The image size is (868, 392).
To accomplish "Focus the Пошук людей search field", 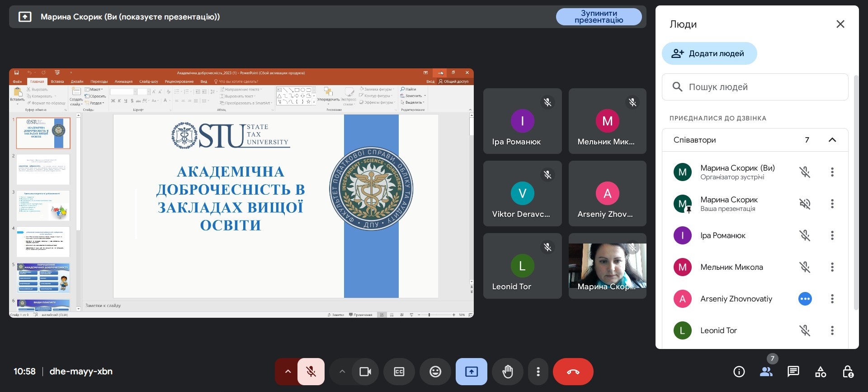I will click(x=755, y=87).
